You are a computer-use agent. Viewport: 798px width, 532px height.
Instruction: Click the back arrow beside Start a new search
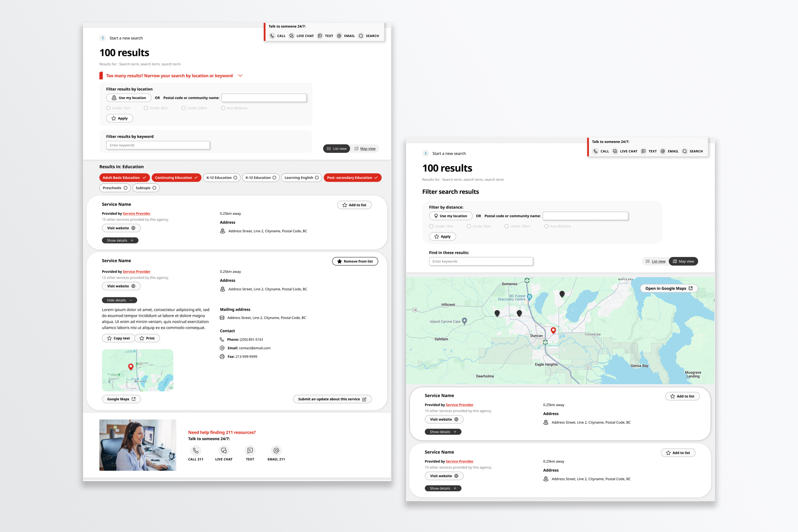pyautogui.click(x=103, y=38)
